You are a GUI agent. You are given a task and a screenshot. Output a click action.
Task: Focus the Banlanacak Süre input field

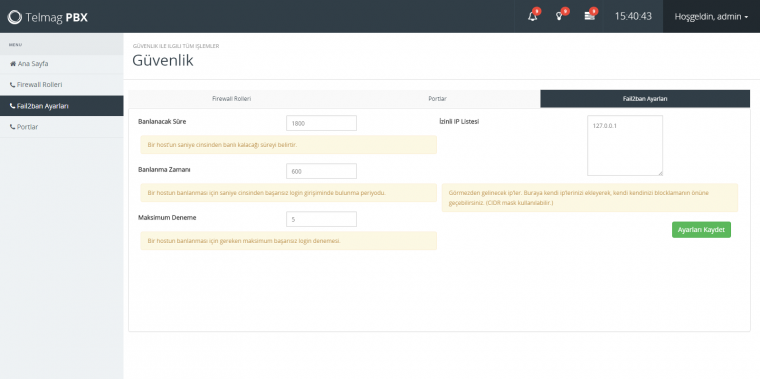tap(321, 123)
